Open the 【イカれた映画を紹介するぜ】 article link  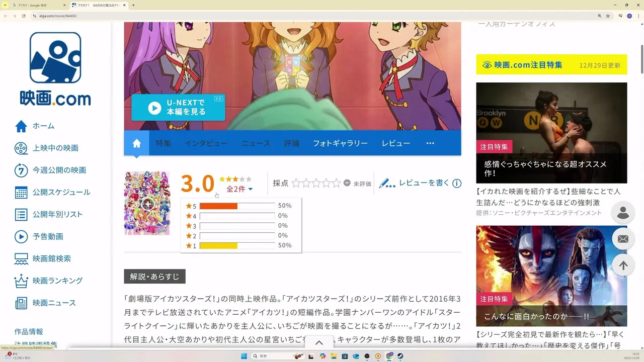click(x=549, y=197)
